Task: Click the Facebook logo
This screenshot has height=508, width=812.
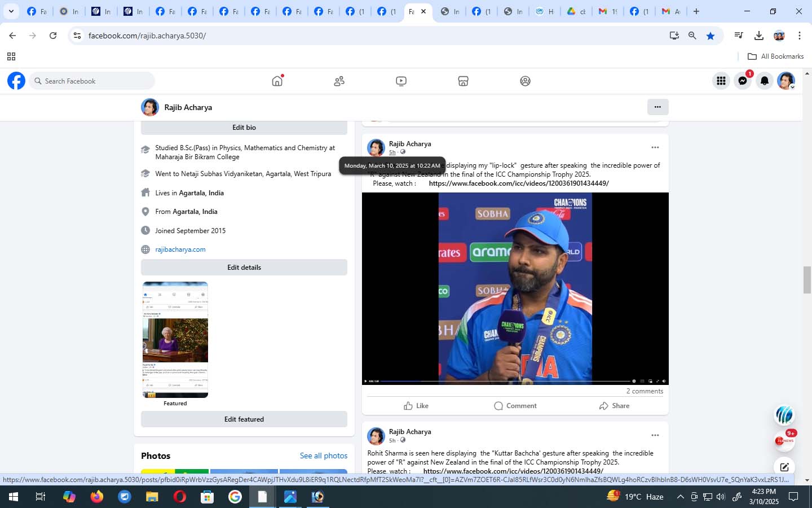Action: pyautogui.click(x=16, y=81)
